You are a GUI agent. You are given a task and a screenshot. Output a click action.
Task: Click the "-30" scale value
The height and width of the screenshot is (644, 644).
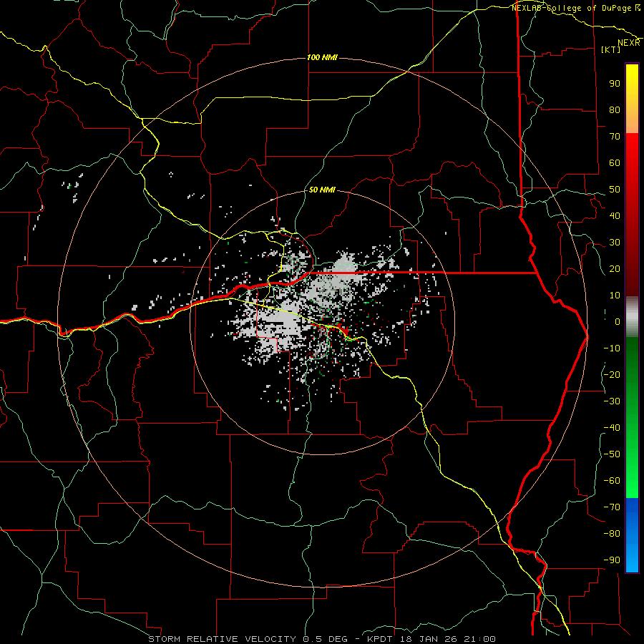point(612,401)
